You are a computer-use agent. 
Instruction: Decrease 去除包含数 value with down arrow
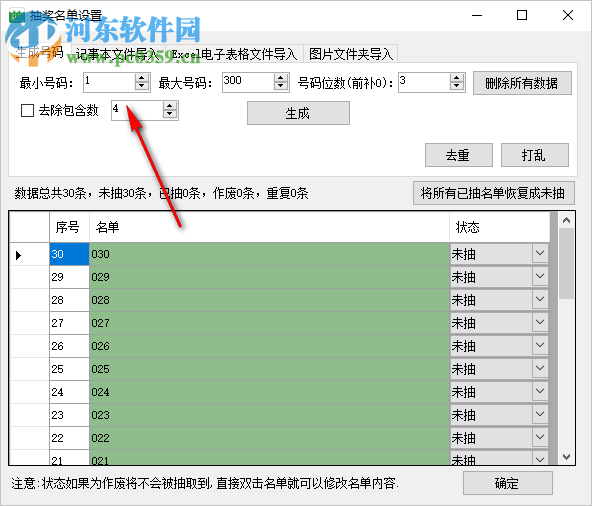[x=170, y=115]
